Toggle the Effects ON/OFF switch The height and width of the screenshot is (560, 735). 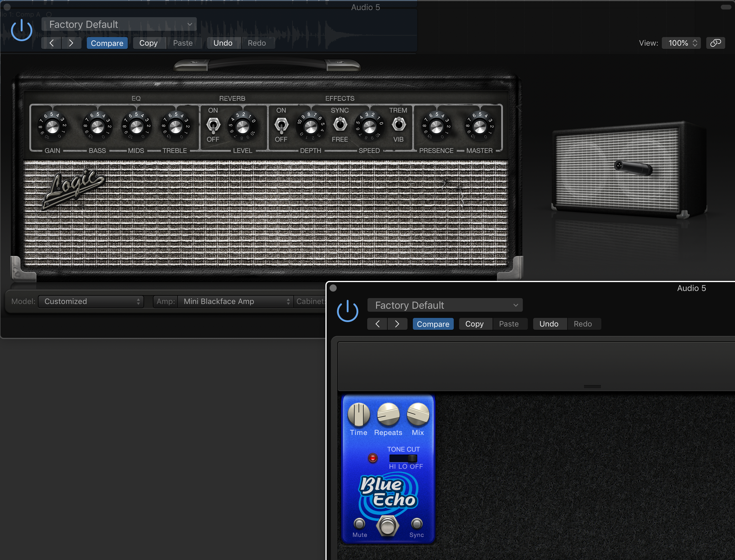click(x=281, y=125)
